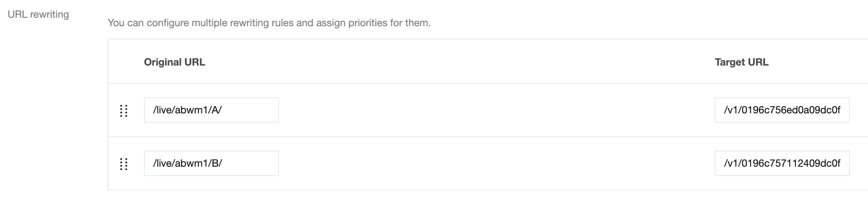The height and width of the screenshot is (198, 868).
Task: Click Target URL field containing /v1/0196c756ed0a09dc0f
Action: click(x=782, y=110)
